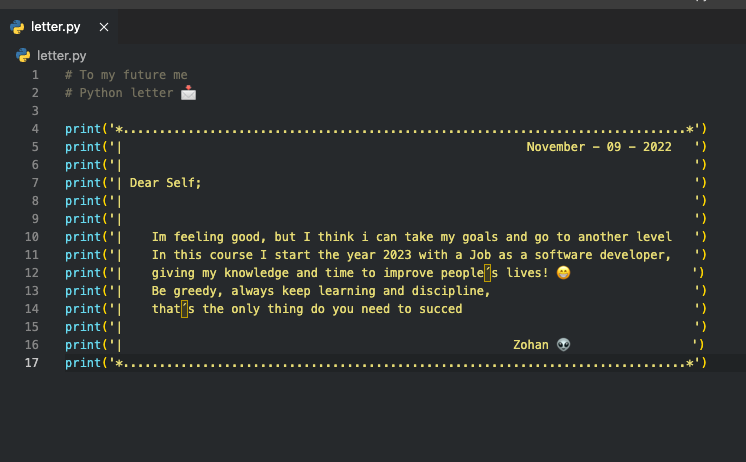
Task: Click the highlighted apostrophe in people's
Action: click(x=488, y=273)
